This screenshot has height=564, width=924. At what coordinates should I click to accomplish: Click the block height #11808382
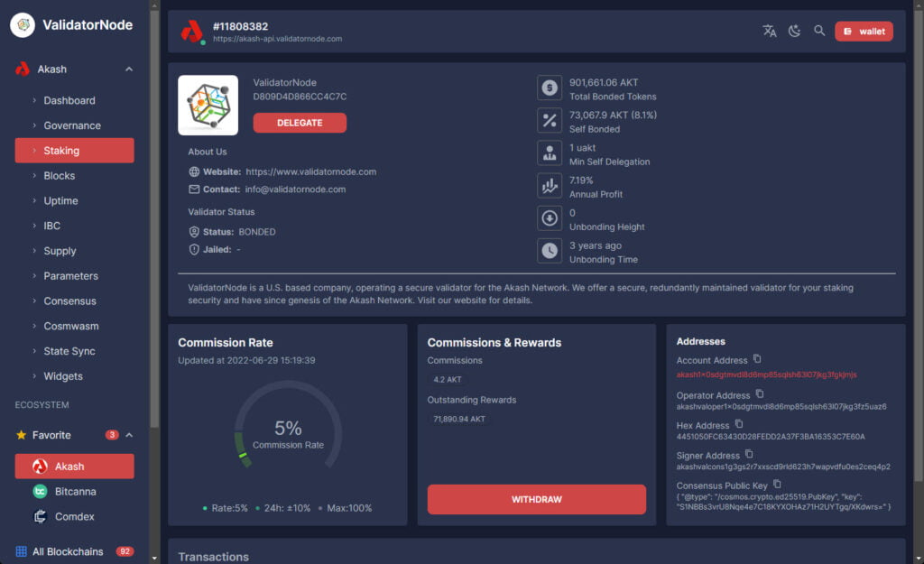click(x=240, y=26)
